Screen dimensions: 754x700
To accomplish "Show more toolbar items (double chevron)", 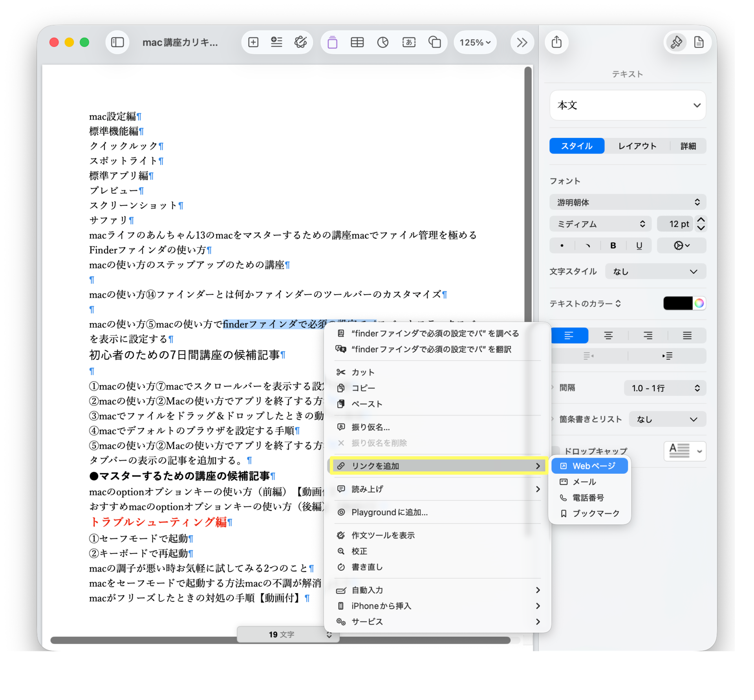I will point(522,42).
